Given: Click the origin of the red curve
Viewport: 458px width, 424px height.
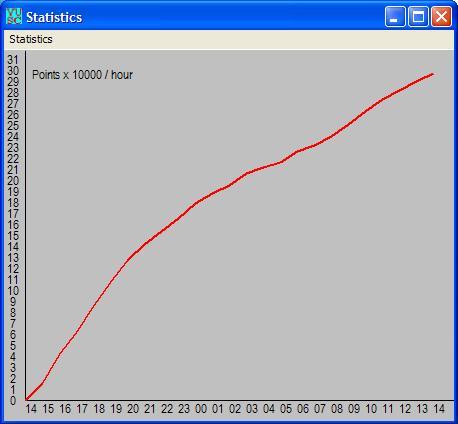Looking at the screenshot, I should (x=27, y=399).
